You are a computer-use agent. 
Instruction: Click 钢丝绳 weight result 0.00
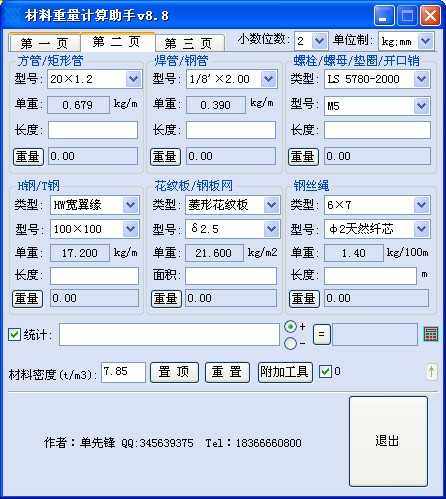tap(377, 298)
